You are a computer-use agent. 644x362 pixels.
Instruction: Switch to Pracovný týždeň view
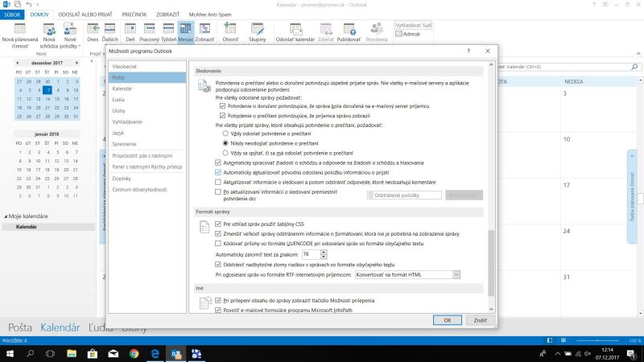[x=149, y=33]
